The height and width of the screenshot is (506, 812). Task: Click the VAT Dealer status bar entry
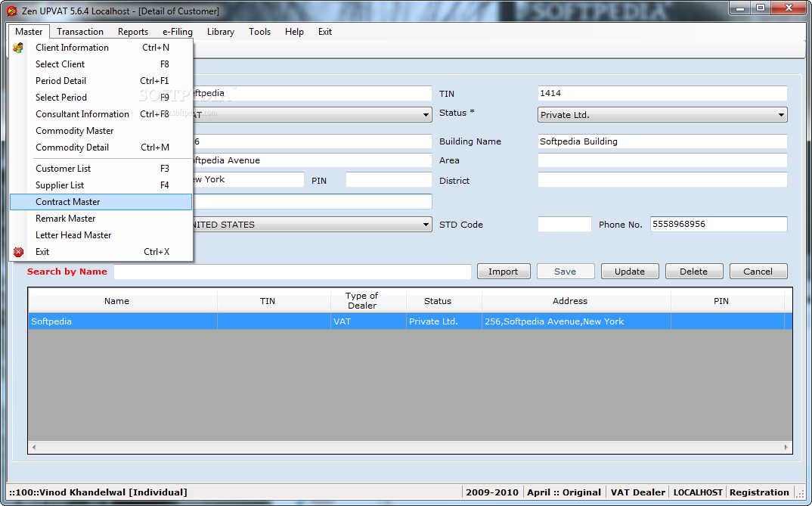(637, 492)
